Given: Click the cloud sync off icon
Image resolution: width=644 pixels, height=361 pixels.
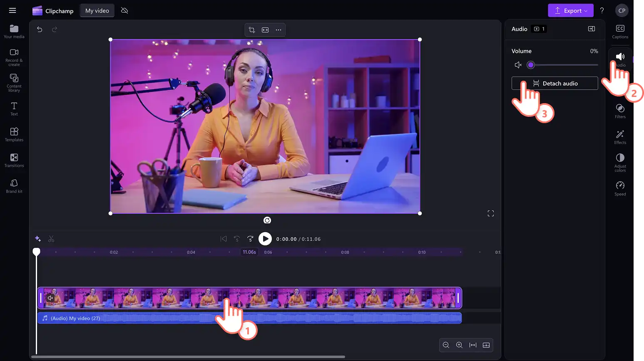Looking at the screenshot, I should (124, 10).
